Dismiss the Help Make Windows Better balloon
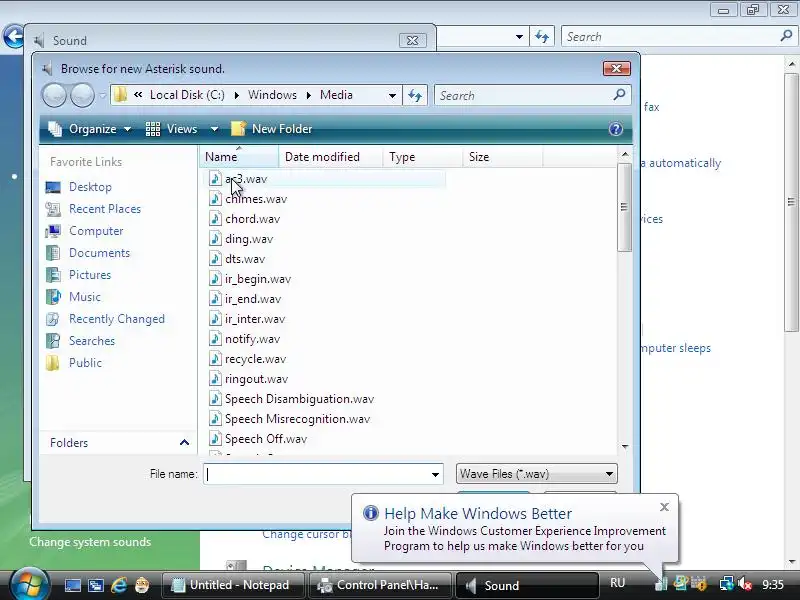Image resolution: width=800 pixels, height=600 pixels. [x=664, y=507]
